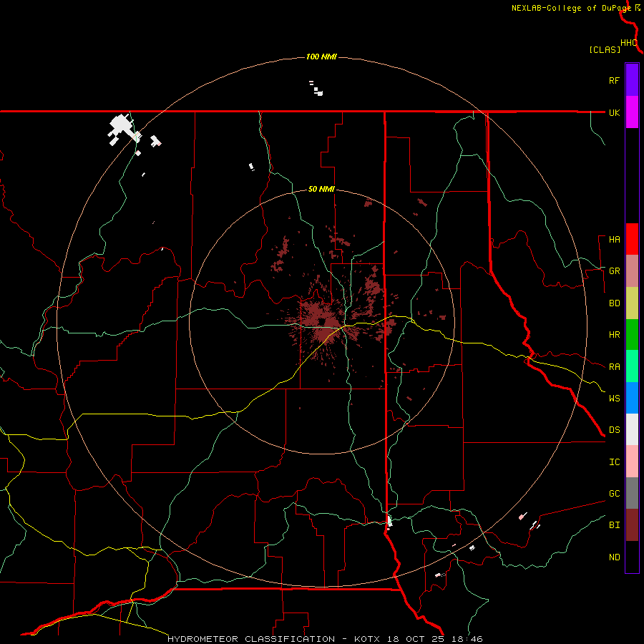Screen dimensions: 644x644
Task: Select the GR legend color block
Action: [632, 271]
